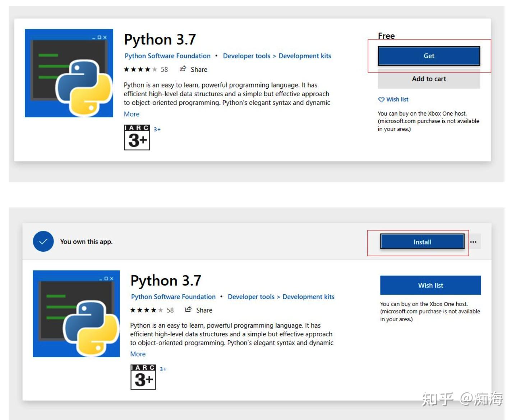516x420 pixels.
Task: Expand description with More link in top card
Action: (132, 114)
